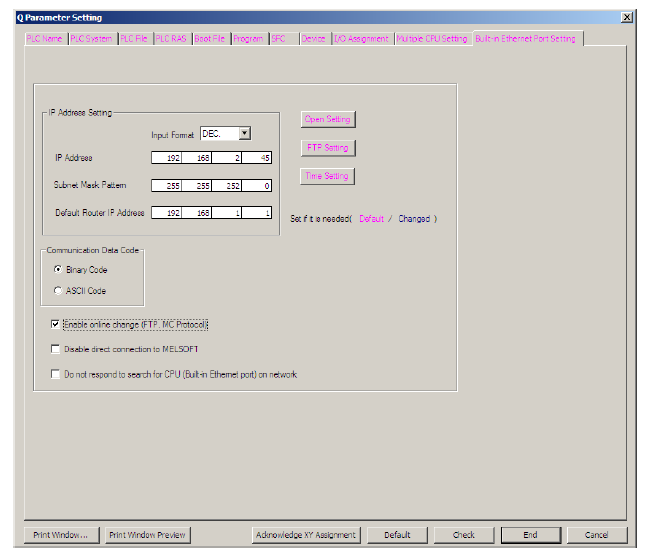The width and height of the screenshot is (650, 559).
Task: Close the Q Parameter Setting dialog
Action: tap(626, 18)
